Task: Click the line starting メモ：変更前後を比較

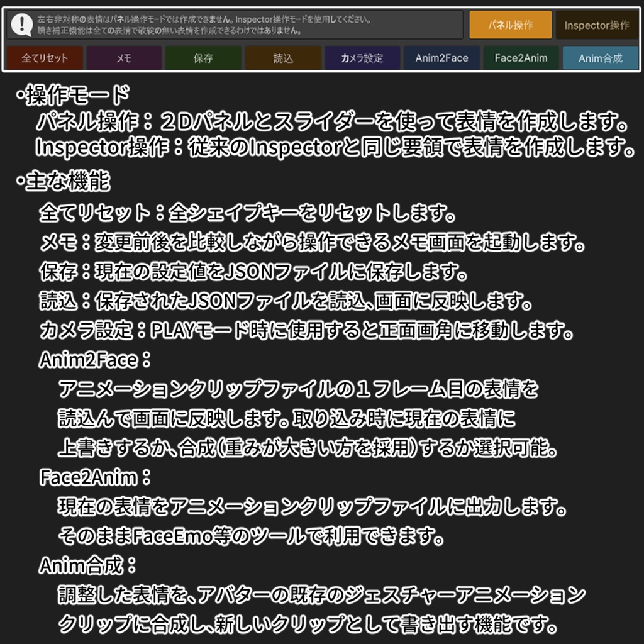Action: pyautogui.click(x=313, y=242)
